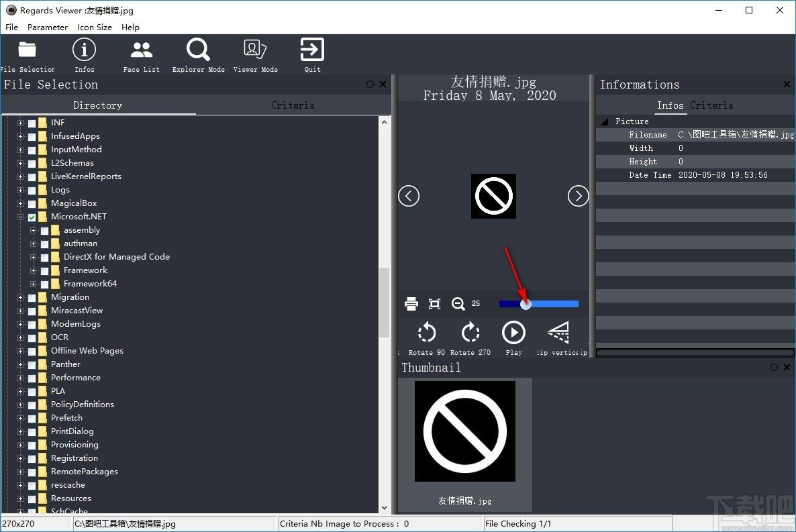796x532 pixels.
Task: Go to the next image arrow
Action: (579, 196)
